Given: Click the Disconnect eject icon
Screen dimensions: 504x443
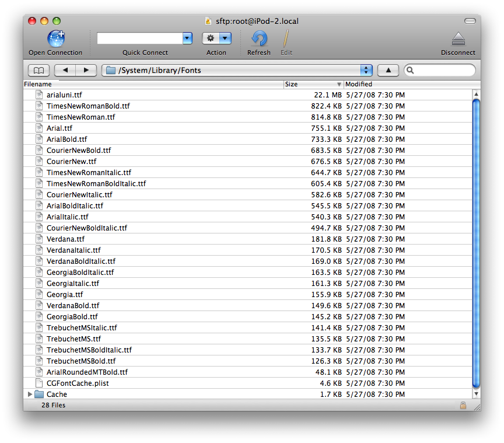Looking at the screenshot, I should click(x=459, y=39).
